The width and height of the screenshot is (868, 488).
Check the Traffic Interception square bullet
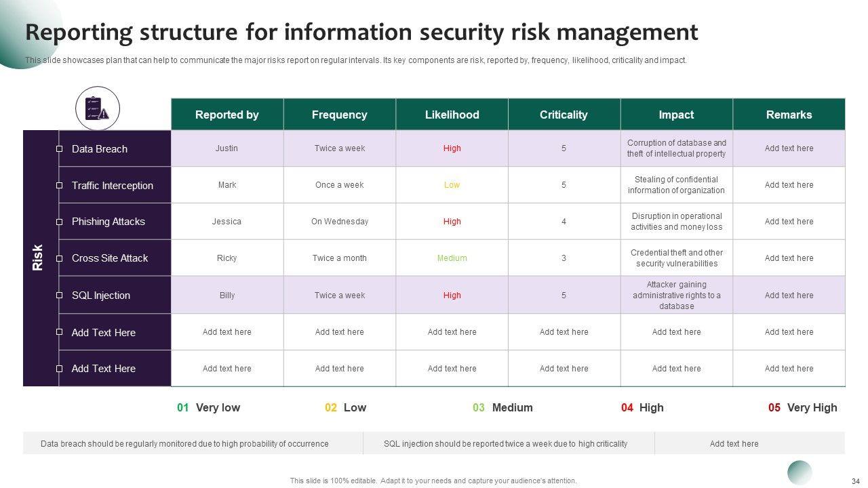click(59, 186)
